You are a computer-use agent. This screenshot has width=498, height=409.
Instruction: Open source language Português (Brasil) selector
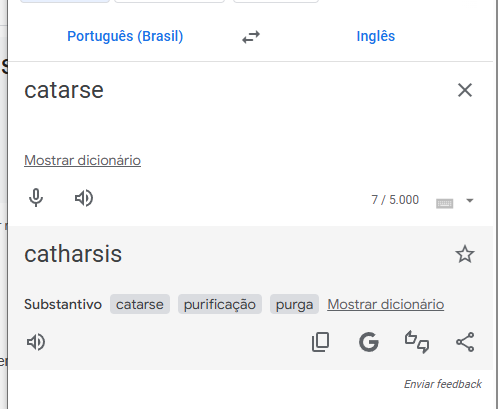125,36
